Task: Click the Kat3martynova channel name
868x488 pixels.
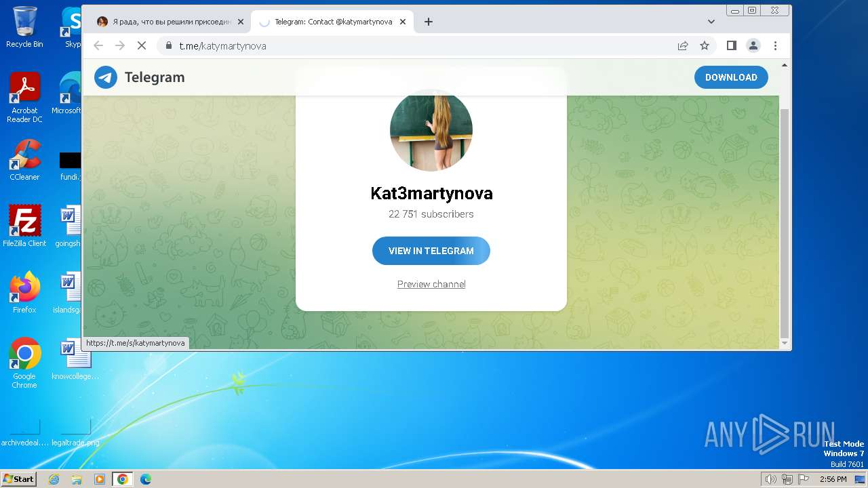Action: pyautogui.click(x=431, y=193)
